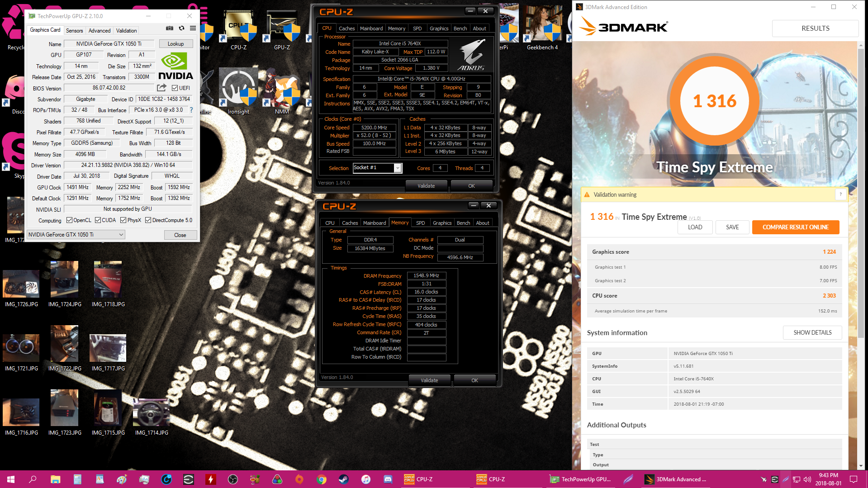Toggle the OpenCL checkbox
This screenshot has height=488, width=868.
69,220
